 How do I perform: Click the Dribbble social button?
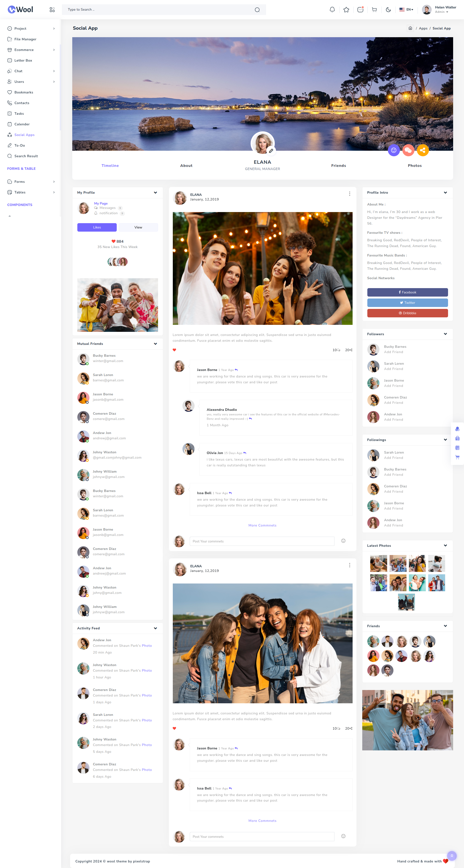tap(407, 313)
